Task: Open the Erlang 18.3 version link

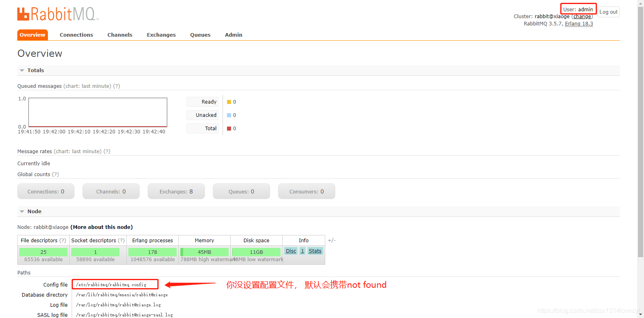Action: pos(579,24)
